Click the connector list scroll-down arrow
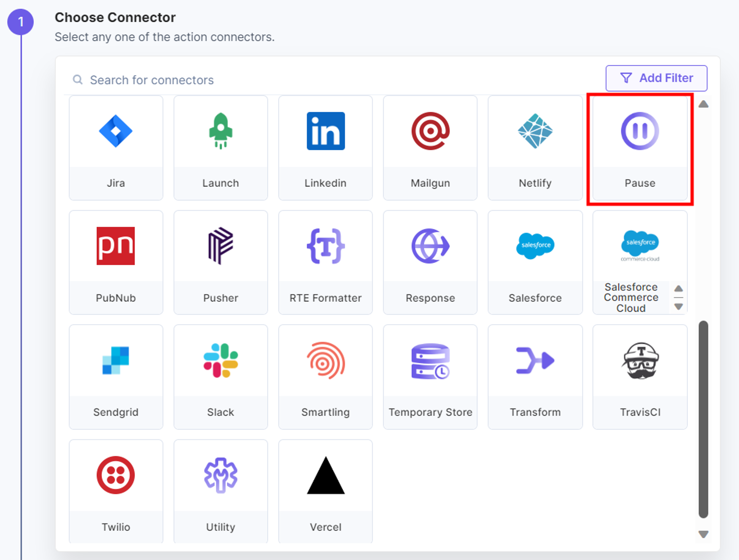The image size is (739, 560). point(703,534)
